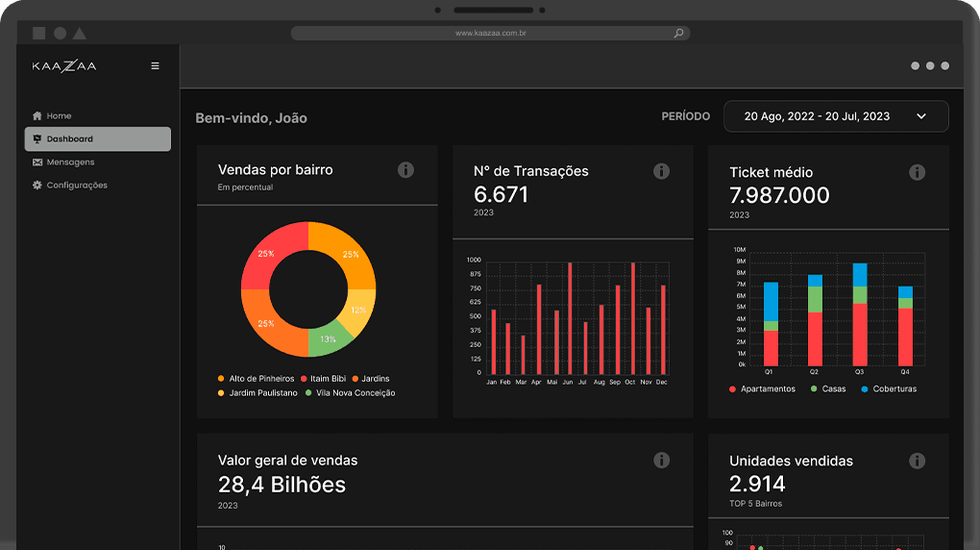
Task: Open info icon on Nº de Transações card
Action: click(661, 171)
